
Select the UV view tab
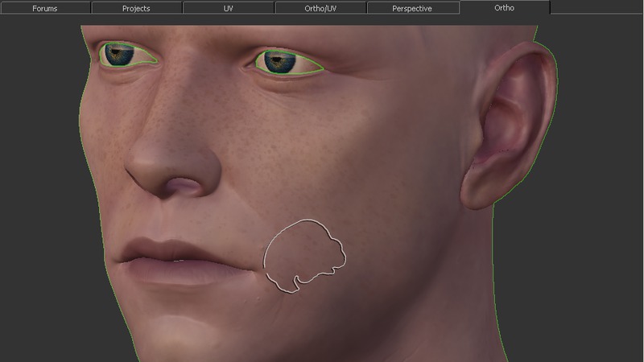coord(229,8)
